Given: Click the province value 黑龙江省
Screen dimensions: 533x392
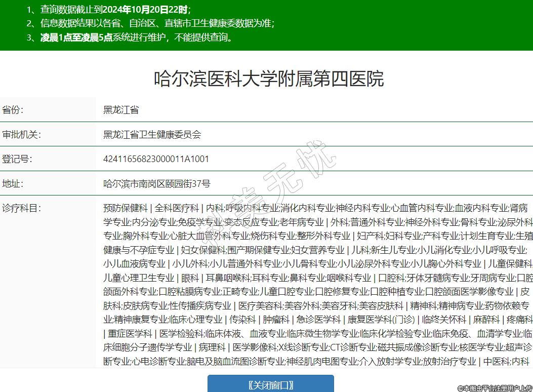Looking at the screenshot, I should (x=121, y=110).
